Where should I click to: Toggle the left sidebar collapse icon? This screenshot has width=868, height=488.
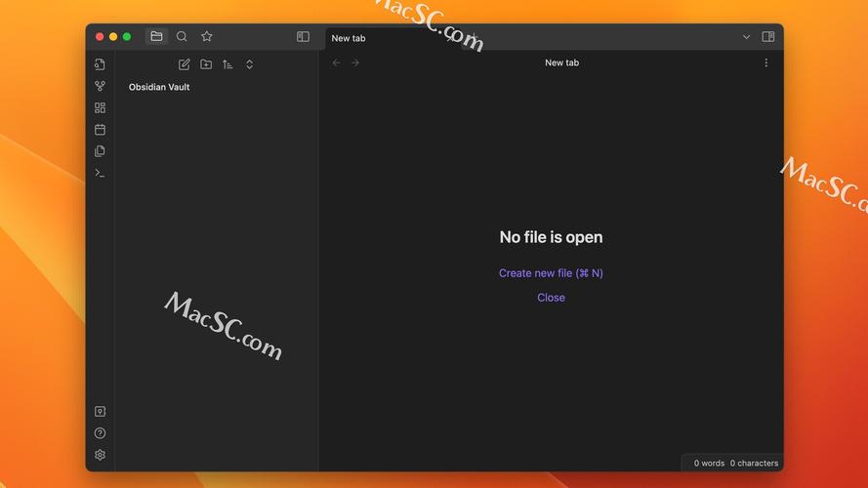[303, 36]
